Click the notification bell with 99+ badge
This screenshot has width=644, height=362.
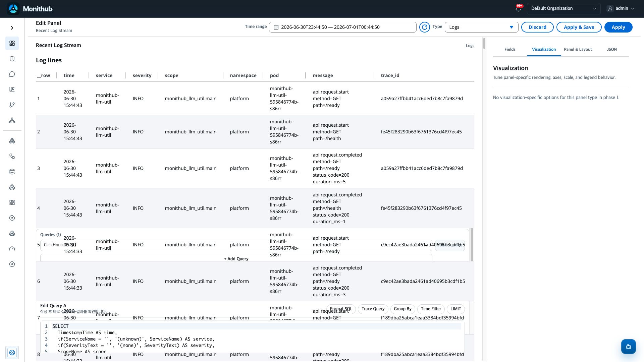pyautogui.click(x=518, y=9)
